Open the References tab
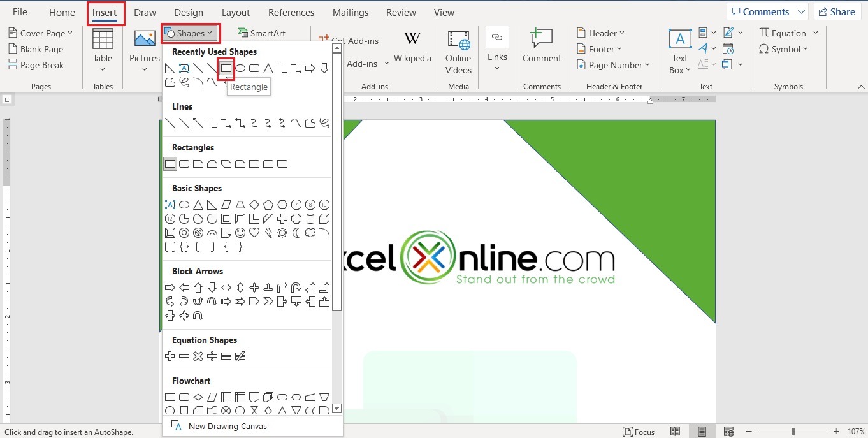 291,12
